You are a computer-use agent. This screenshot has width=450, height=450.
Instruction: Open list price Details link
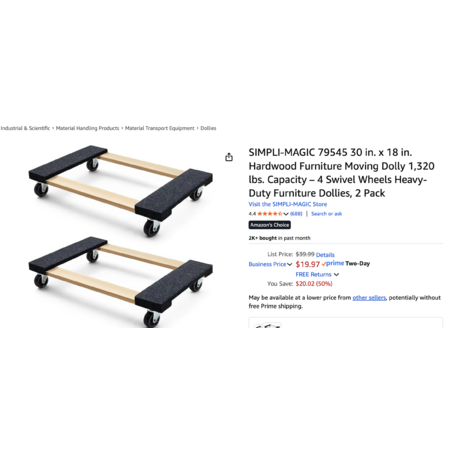point(325,255)
